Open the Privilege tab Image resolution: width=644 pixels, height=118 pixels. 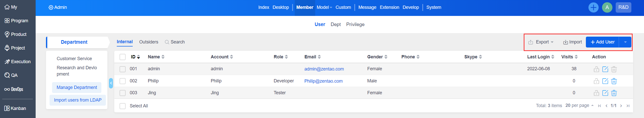click(x=355, y=25)
